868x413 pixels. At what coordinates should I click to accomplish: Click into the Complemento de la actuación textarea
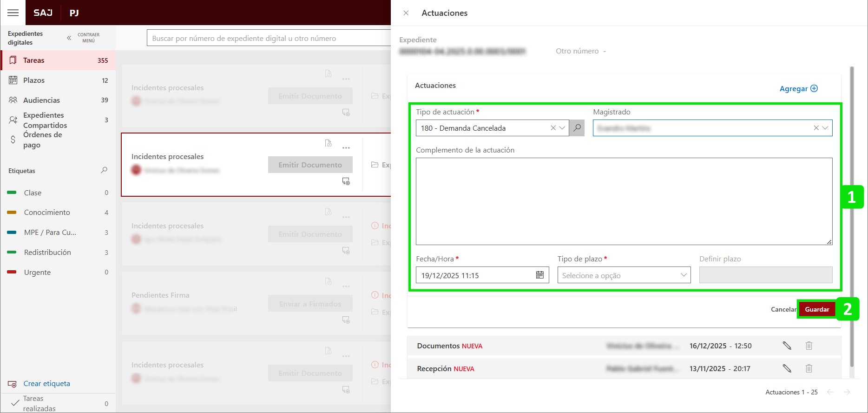624,201
